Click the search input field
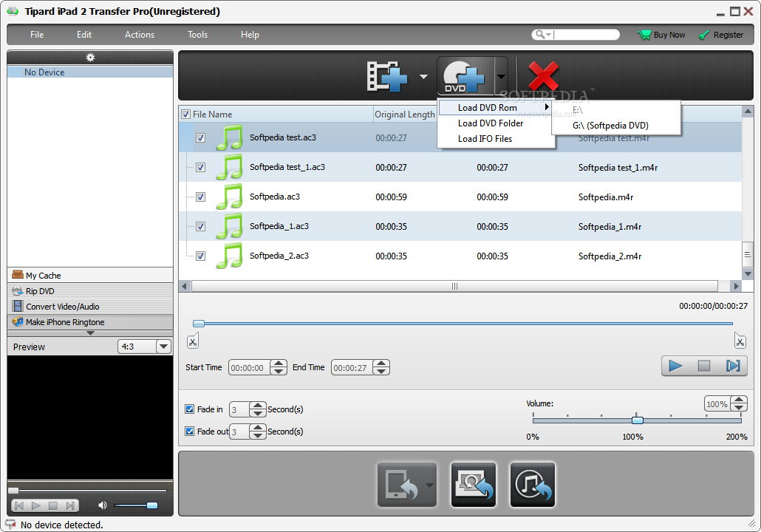The image size is (761, 532). pos(587,35)
